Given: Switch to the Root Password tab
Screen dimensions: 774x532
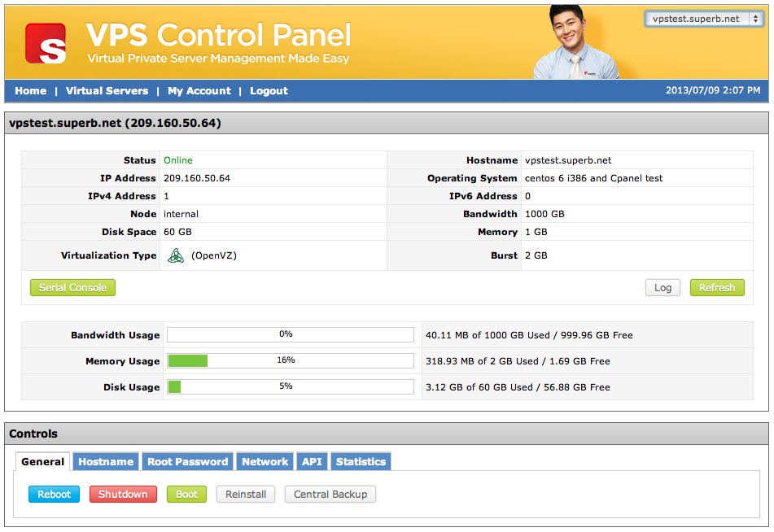Looking at the screenshot, I should pos(187,461).
